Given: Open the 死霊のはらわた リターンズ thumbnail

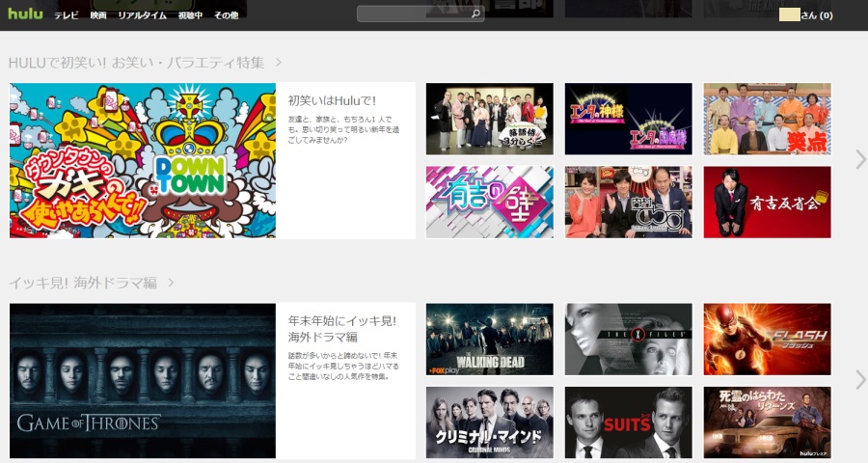Looking at the screenshot, I should (768, 422).
